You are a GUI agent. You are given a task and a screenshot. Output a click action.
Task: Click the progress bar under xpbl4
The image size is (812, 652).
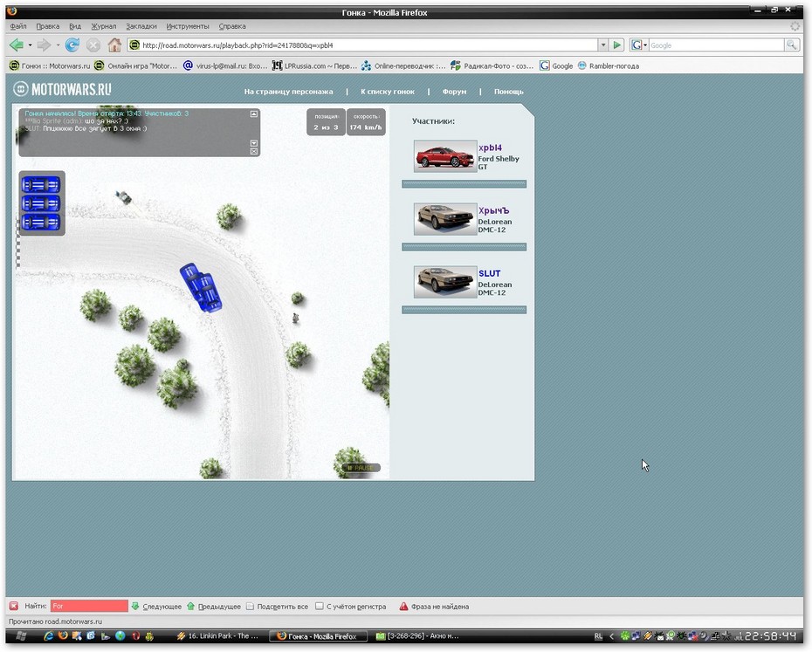point(464,184)
